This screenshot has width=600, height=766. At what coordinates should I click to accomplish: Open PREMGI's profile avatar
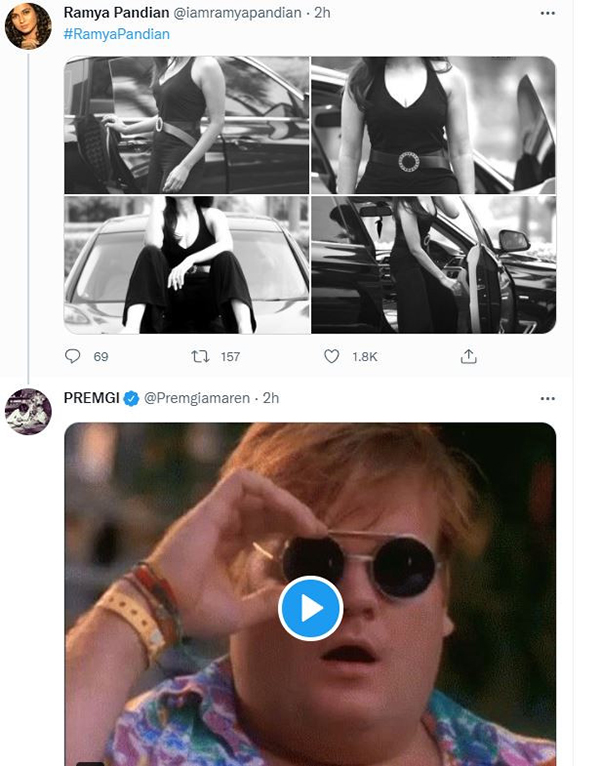[x=28, y=411]
